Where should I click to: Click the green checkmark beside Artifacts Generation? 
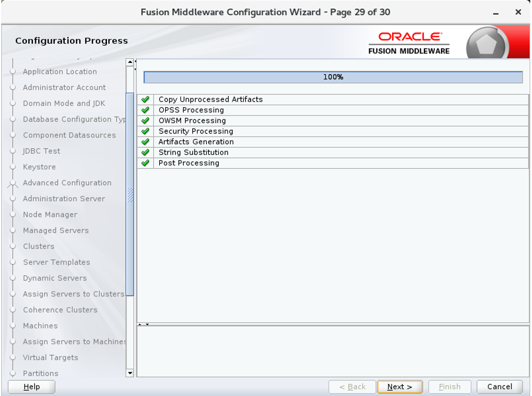pos(146,142)
